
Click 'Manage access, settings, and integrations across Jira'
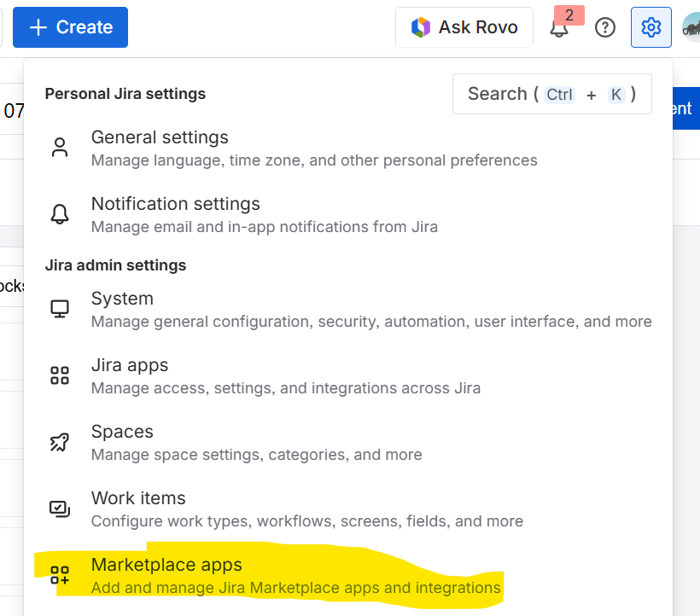pyautogui.click(x=286, y=388)
